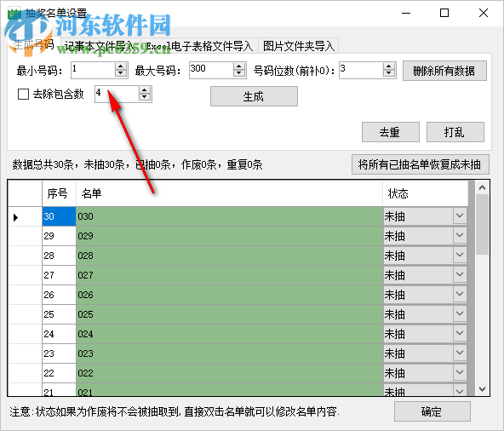Select the name cell 023
Viewport: 504px width, 431px height.
coord(229,353)
